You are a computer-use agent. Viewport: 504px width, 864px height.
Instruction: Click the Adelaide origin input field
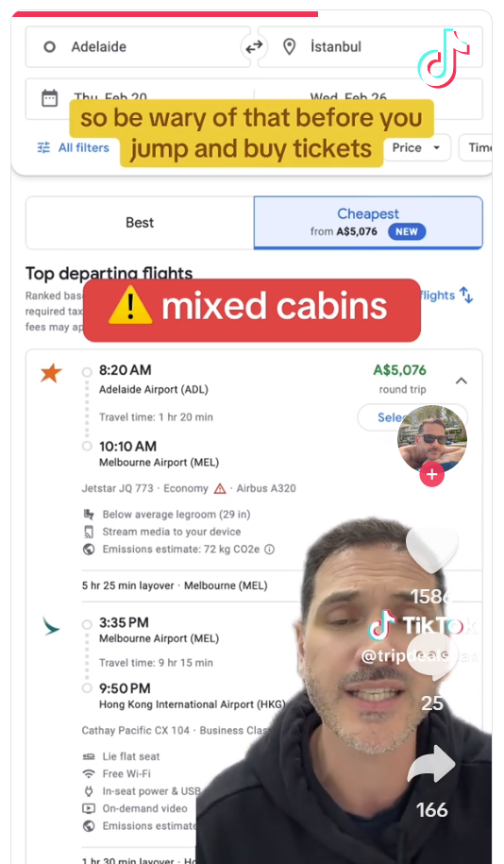pyautogui.click(x=138, y=47)
